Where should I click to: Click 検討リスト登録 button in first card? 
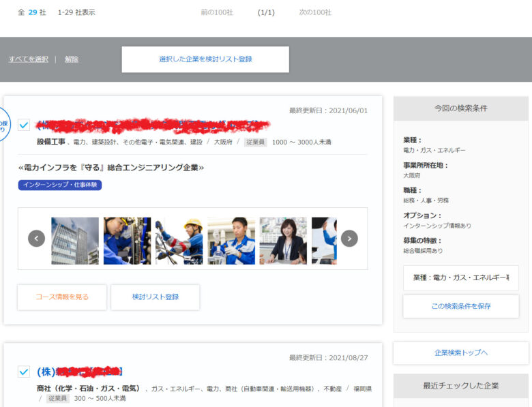[156, 297]
